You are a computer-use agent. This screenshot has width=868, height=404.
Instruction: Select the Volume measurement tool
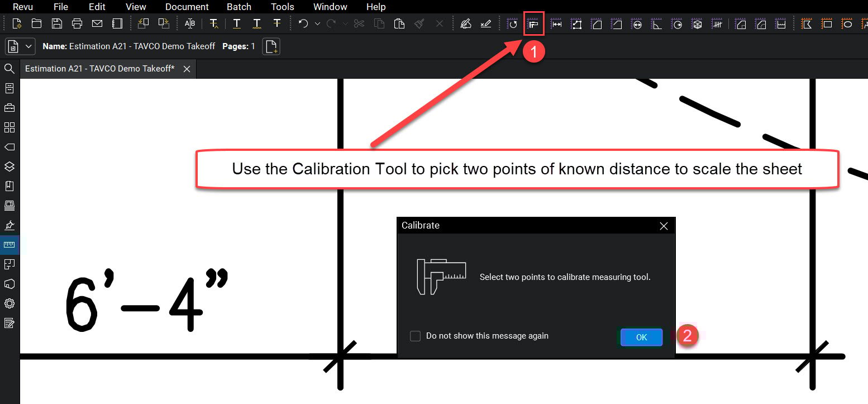click(697, 23)
